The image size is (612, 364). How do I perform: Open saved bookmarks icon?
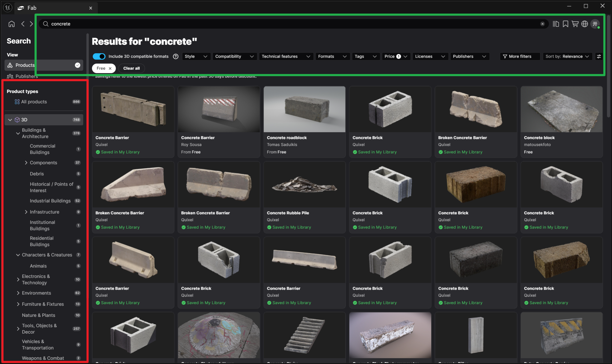click(565, 24)
